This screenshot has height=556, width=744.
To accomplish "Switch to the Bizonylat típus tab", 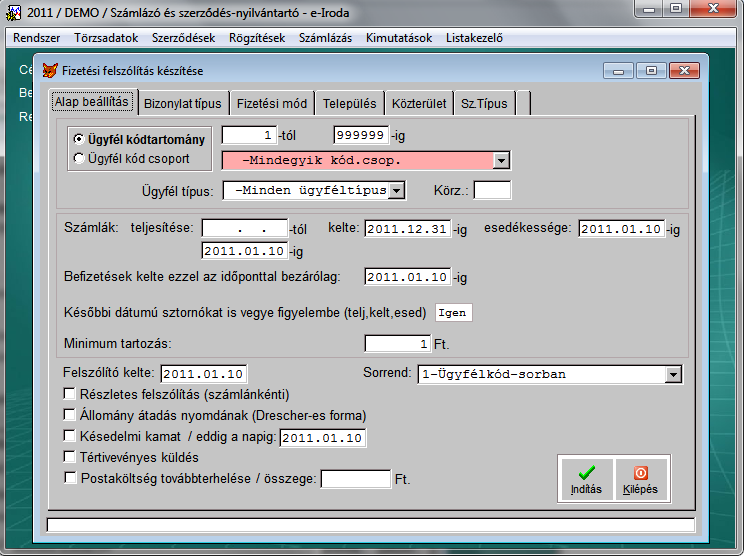I will 183,103.
